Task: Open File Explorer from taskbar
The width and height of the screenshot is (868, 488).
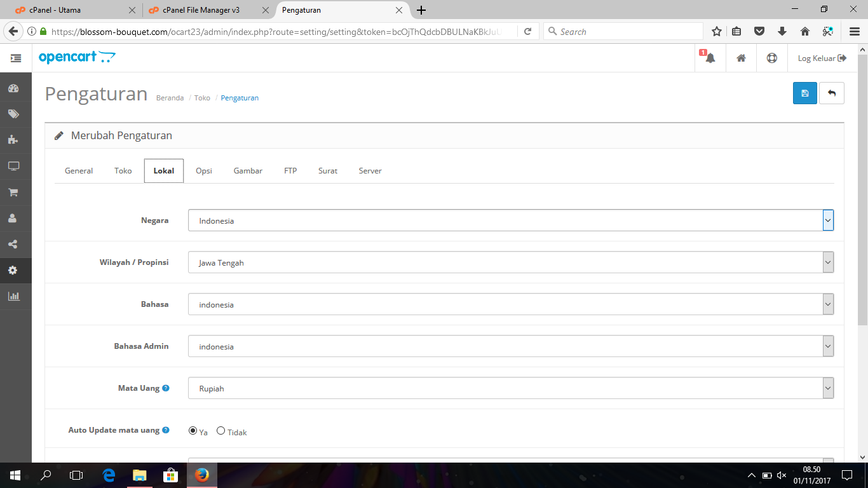Action: 139,475
